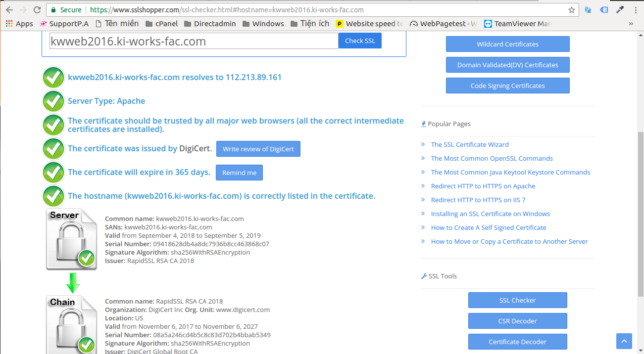644x354 pixels.
Task: Open the Redirect HTTP to HTTPS on Apache link
Action: pyautogui.click(x=483, y=186)
